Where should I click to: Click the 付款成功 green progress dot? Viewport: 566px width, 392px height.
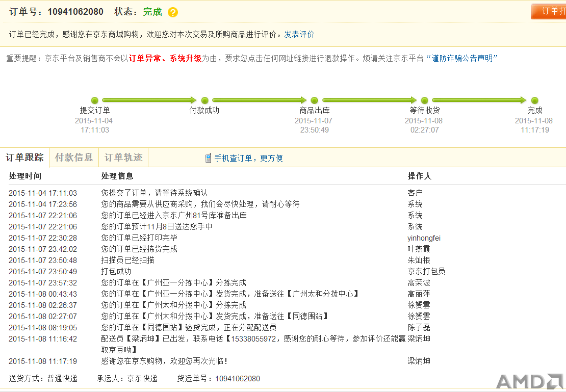[x=204, y=100]
